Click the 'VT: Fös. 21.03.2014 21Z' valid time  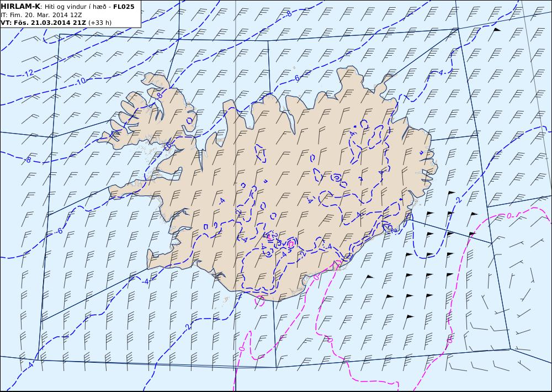43,23
